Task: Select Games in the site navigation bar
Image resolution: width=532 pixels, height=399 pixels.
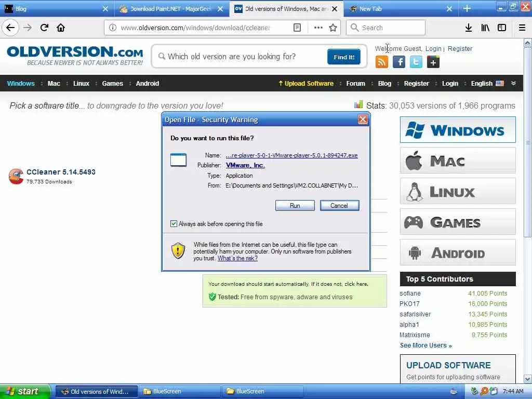Action: click(112, 84)
